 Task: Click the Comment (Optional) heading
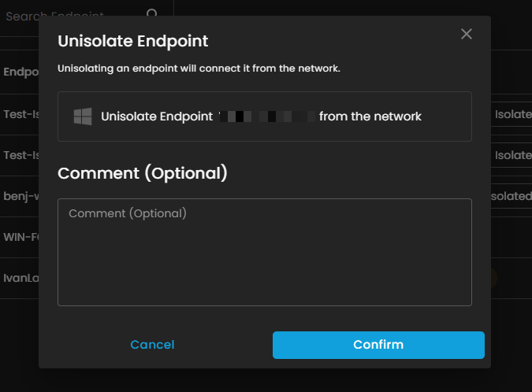(x=143, y=172)
